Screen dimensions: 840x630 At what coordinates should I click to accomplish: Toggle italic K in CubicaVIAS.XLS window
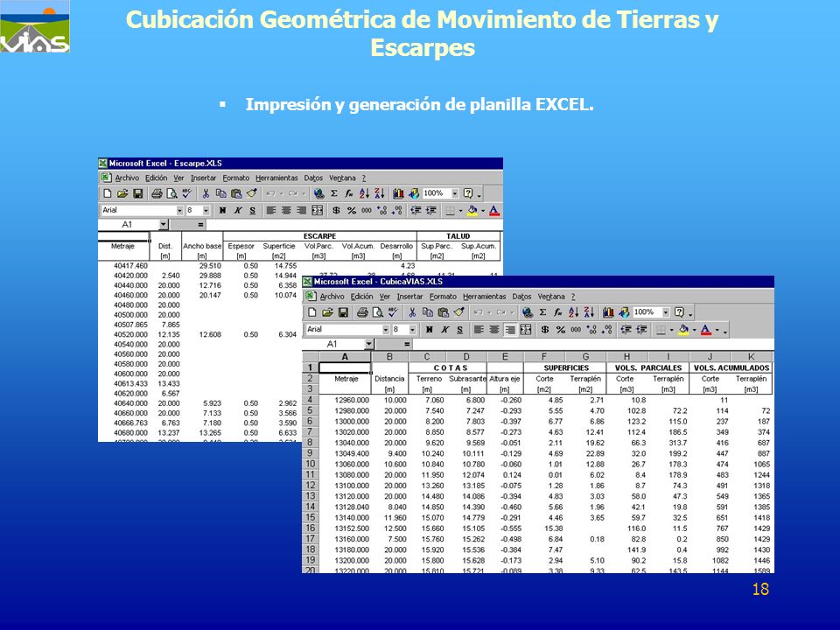[444, 330]
